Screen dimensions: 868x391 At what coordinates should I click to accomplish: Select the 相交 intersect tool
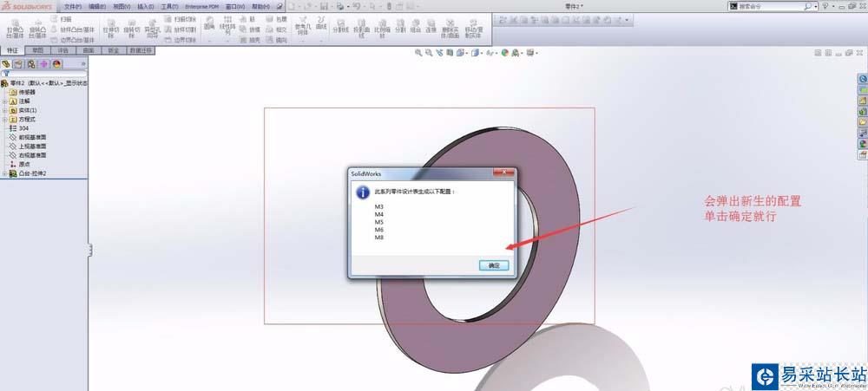point(277,29)
